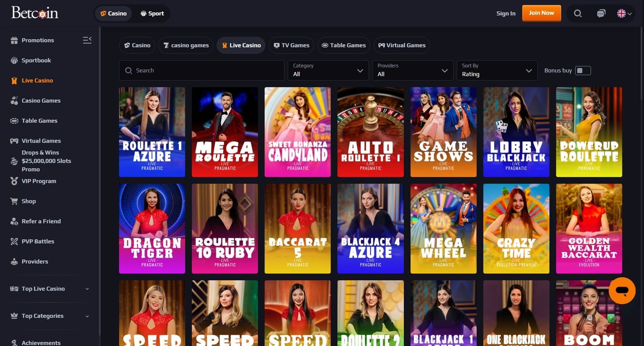Select the TV Games tab
Screen dimensions: 644x346
click(291, 46)
